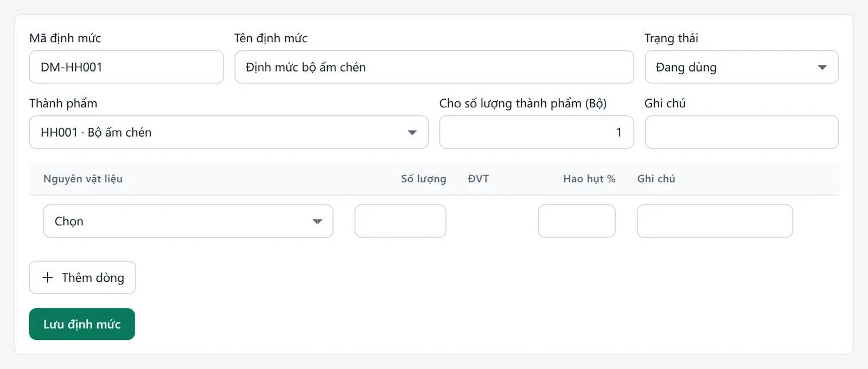
Task: Save with Lưu định mức button
Action: 82,324
